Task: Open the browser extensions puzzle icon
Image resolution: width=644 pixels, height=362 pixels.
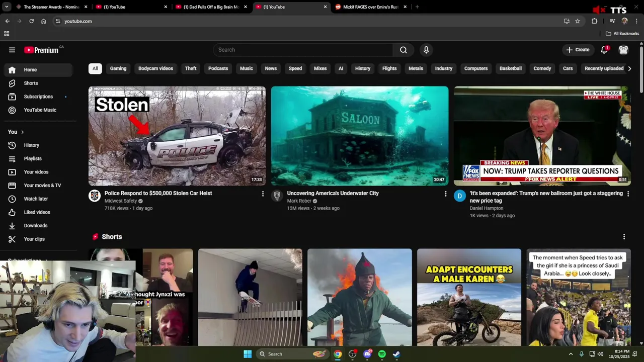Action: (594, 21)
